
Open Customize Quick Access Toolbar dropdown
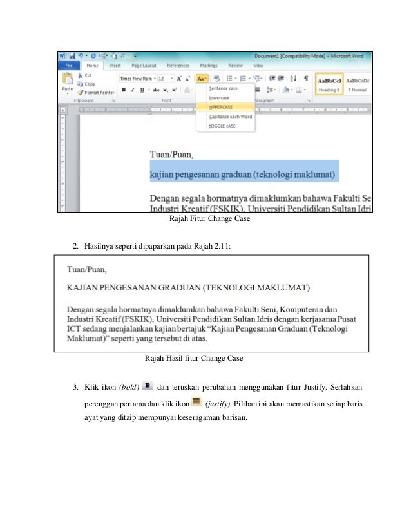click(135, 56)
